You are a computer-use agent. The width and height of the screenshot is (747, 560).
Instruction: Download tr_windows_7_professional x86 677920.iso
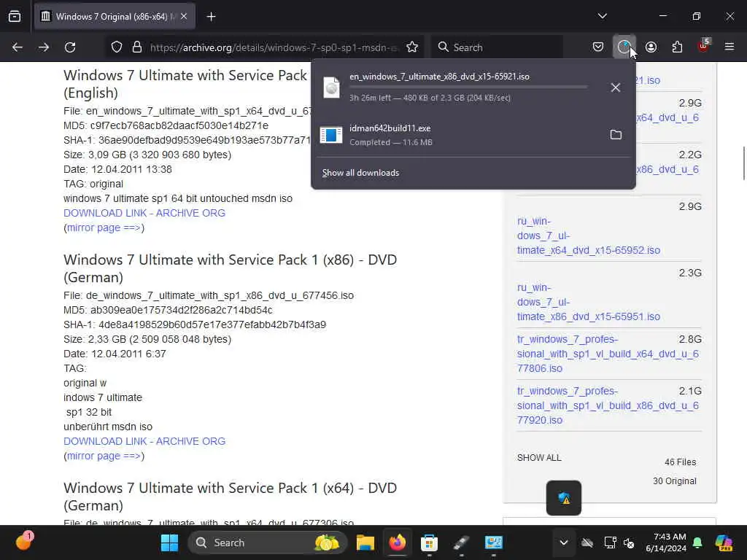608,405
